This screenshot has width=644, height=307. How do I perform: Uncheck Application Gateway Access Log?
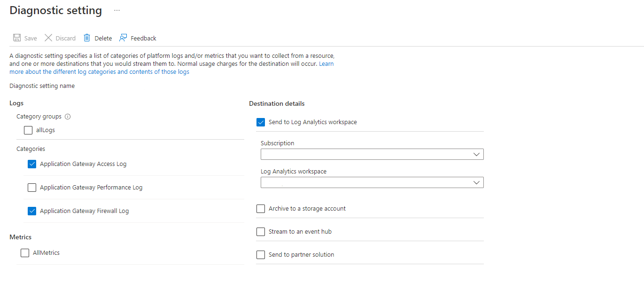pos(32,164)
